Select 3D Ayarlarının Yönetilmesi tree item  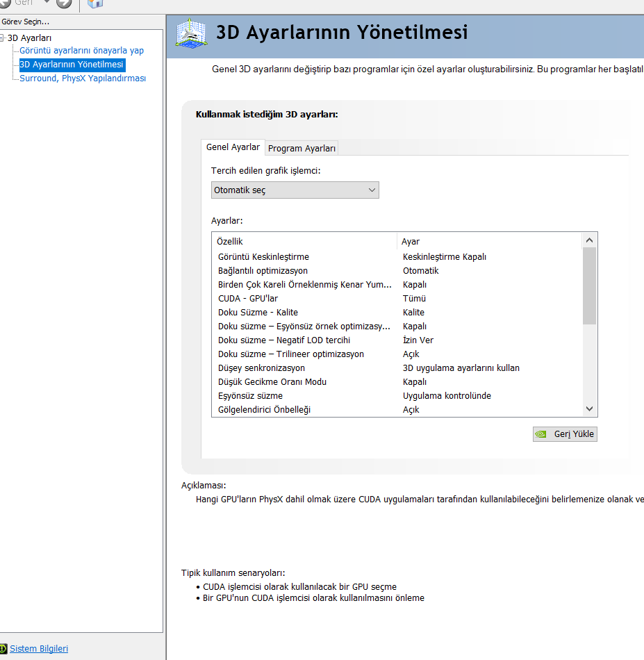pos(72,65)
